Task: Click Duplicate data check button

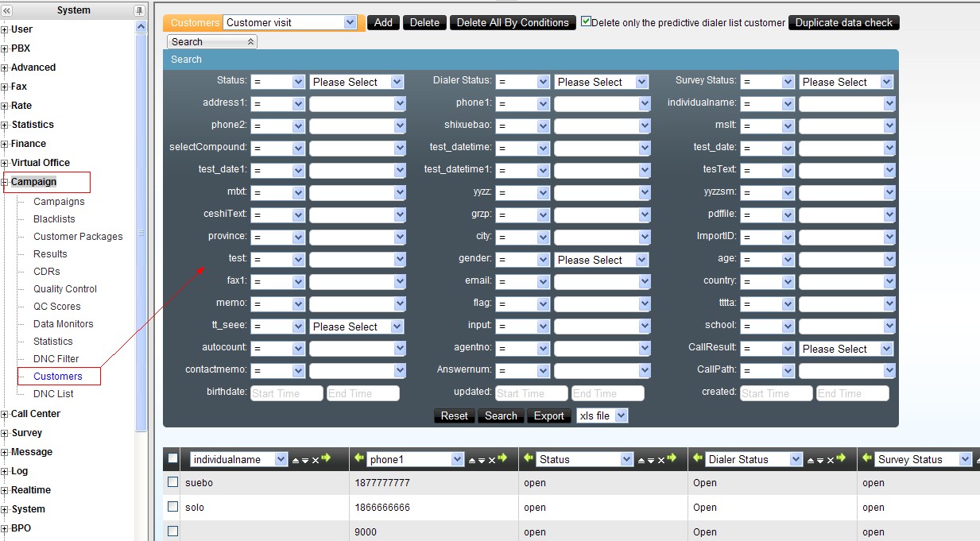Action: point(843,22)
